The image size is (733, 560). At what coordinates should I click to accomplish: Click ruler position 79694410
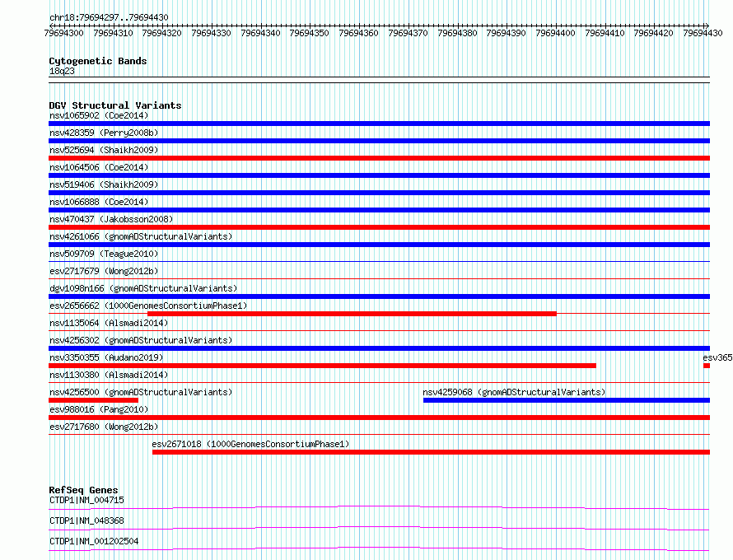tap(605, 33)
